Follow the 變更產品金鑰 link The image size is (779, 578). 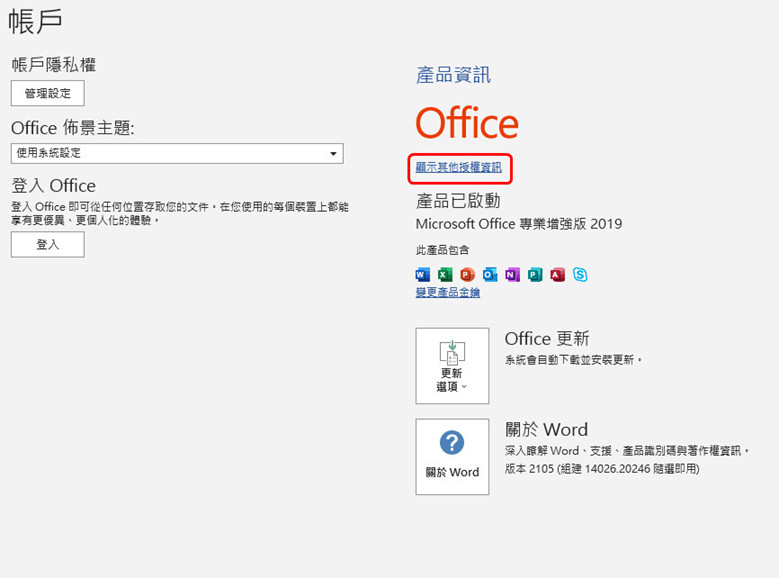coord(448,292)
